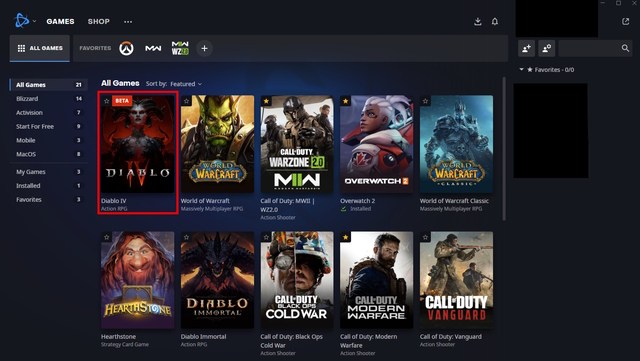Open MWII WZ2.0 favorite icon
The height and width of the screenshot is (361, 640).
[x=180, y=48]
